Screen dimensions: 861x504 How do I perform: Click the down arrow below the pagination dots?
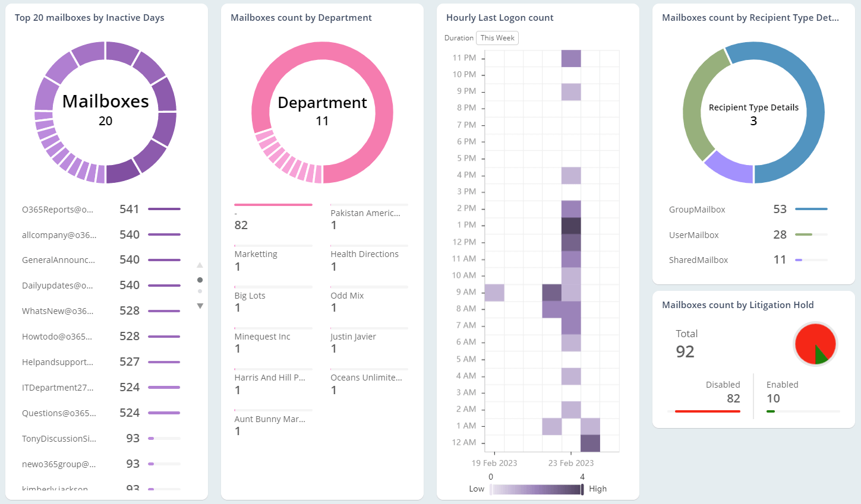click(x=200, y=305)
